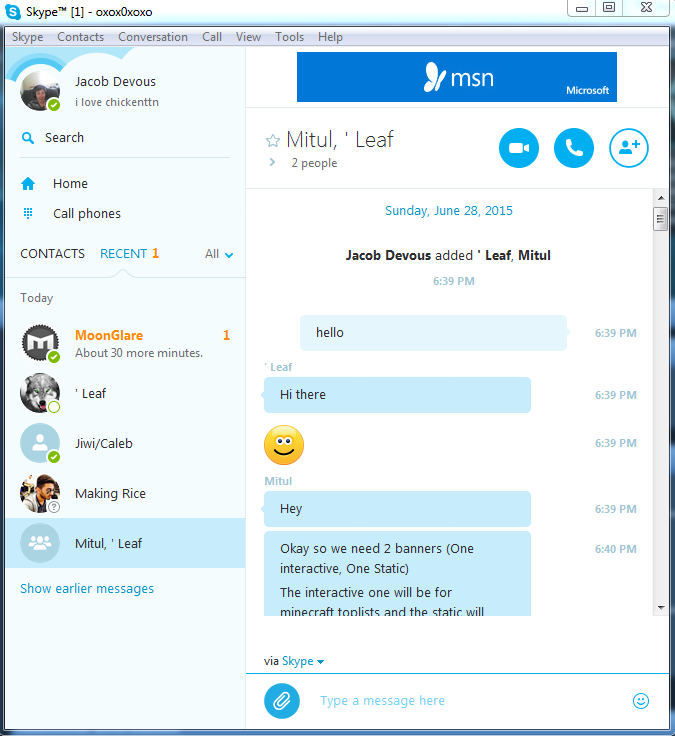Image resolution: width=675 pixels, height=736 pixels.
Task: Click the search magnifier icon
Action: [28, 138]
